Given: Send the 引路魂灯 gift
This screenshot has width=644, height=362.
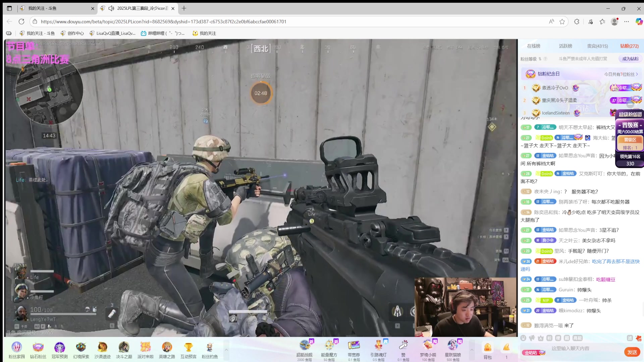Looking at the screenshot, I should (378, 350).
